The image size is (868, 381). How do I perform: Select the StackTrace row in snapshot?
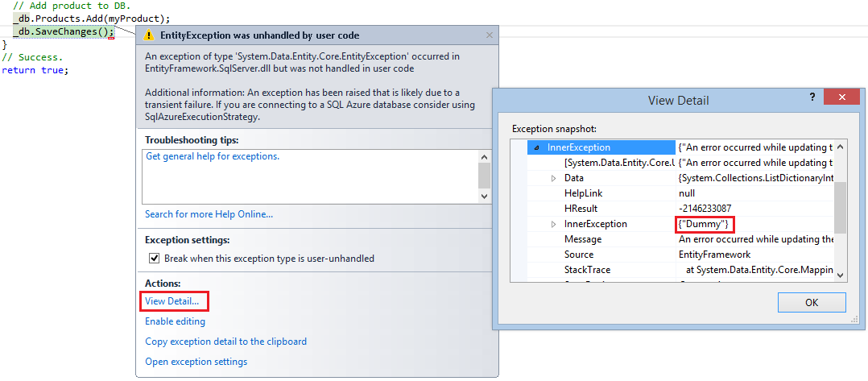click(x=587, y=270)
